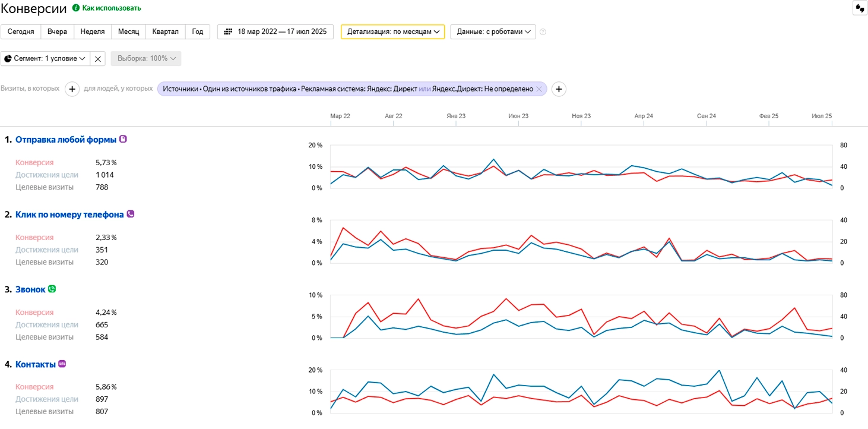Viewport: 868px width, 429px height.
Task: Click the form icon next to Отправка любой формы
Action: coord(123,139)
